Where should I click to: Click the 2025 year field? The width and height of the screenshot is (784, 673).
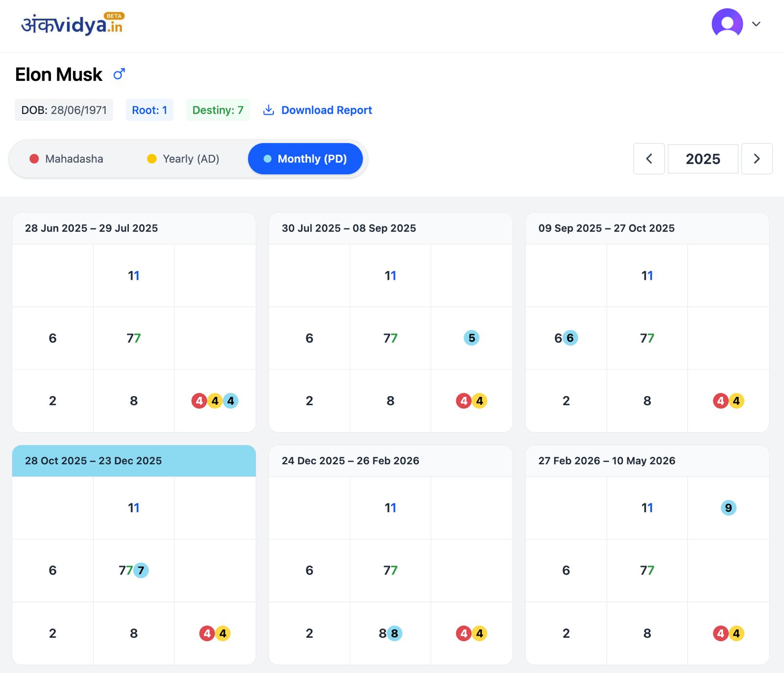tap(703, 159)
